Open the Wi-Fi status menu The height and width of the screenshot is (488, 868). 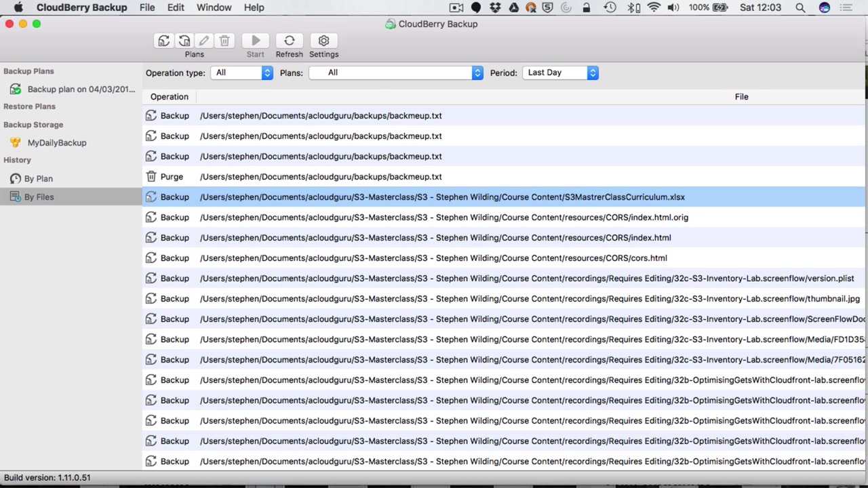654,7
